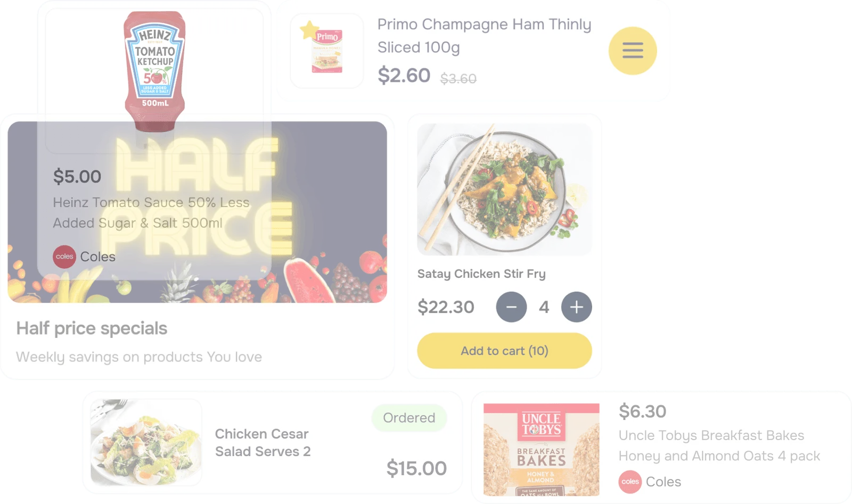Select Uncle Tobys Breakfast Bakes box image

(x=542, y=450)
